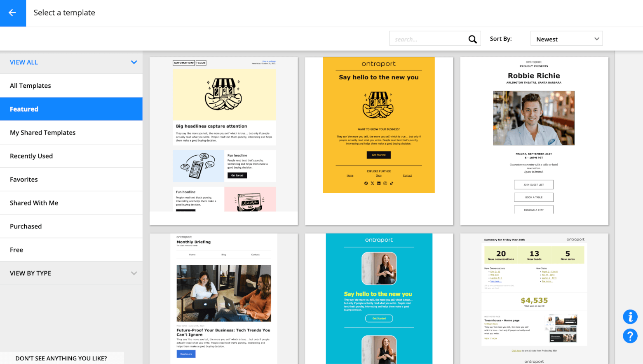Expand the VIEW BY TYPE section
Viewport: 643px width, 364px height.
coord(134,273)
